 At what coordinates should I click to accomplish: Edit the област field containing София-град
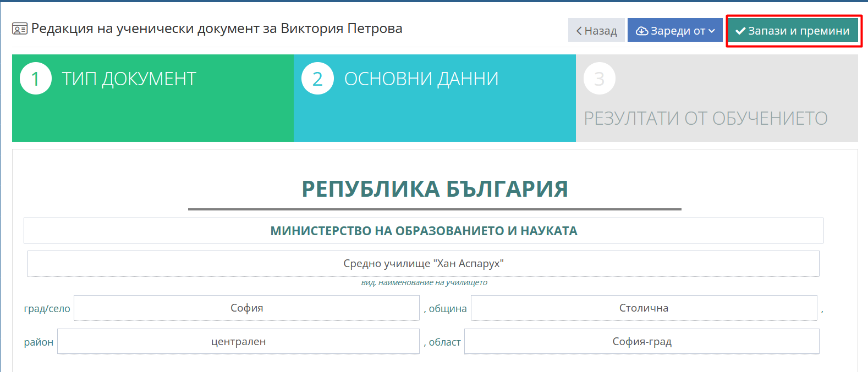[x=642, y=342]
